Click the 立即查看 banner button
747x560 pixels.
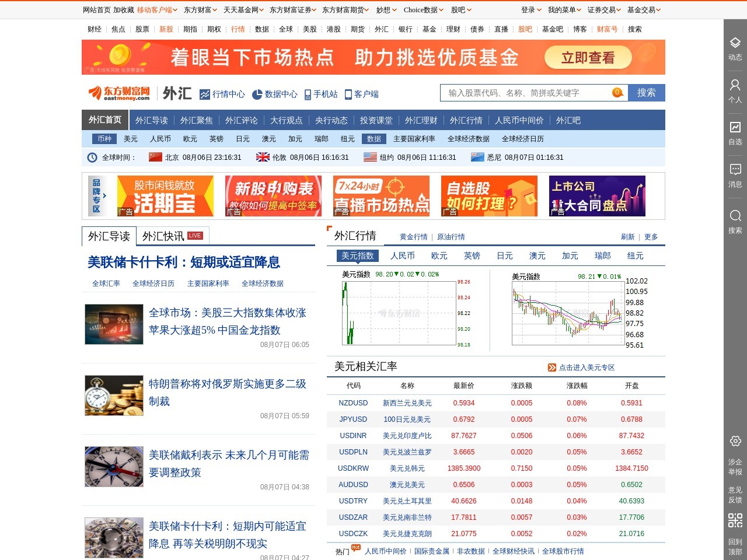(588, 58)
